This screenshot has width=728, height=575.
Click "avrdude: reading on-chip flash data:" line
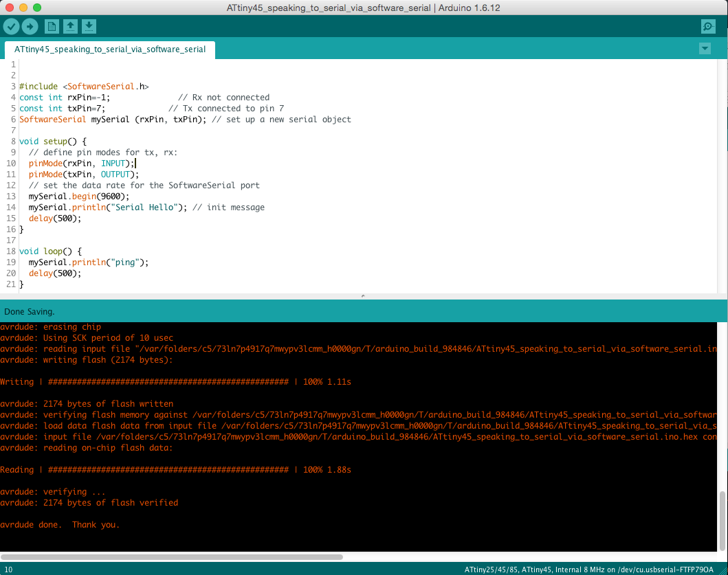[x=87, y=449]
